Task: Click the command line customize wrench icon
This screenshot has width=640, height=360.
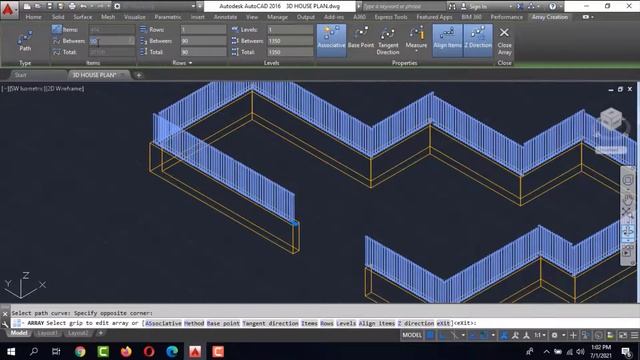Action: tap(5, 324)
